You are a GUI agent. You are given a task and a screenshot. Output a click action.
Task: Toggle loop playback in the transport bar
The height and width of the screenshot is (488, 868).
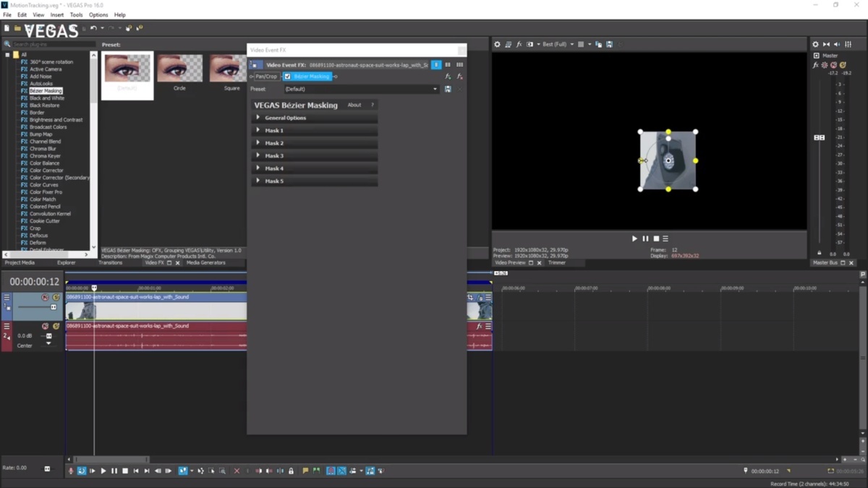[x=82, y=471]
